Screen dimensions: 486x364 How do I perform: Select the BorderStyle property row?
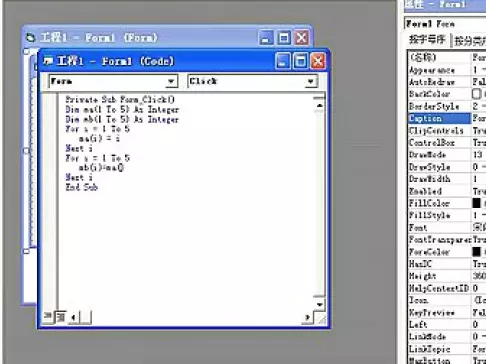tap(447, 106)
